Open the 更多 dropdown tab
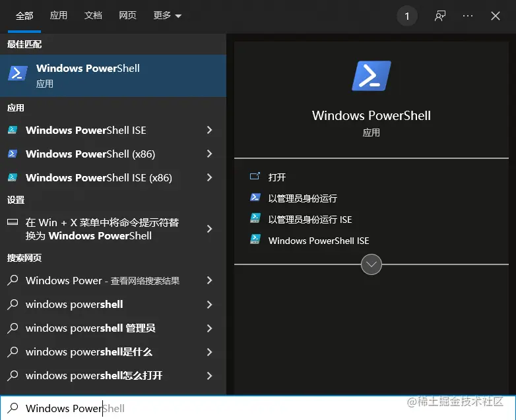 point(167,15)
